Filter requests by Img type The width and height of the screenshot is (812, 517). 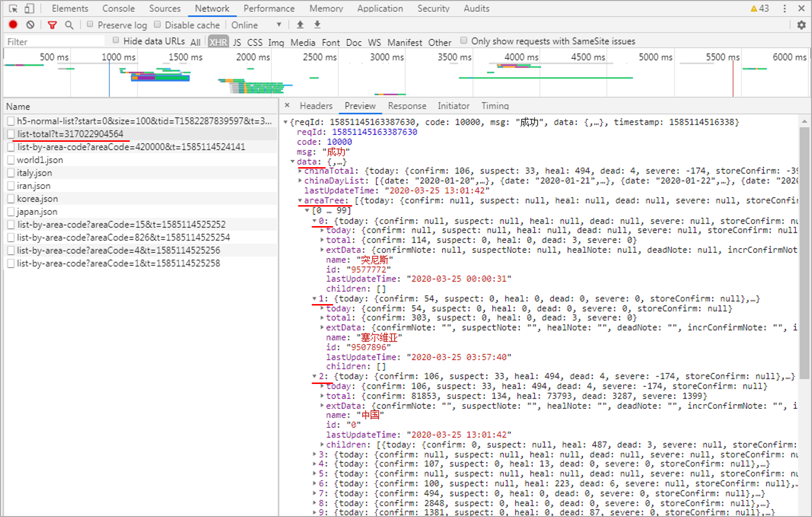(276, 42)
